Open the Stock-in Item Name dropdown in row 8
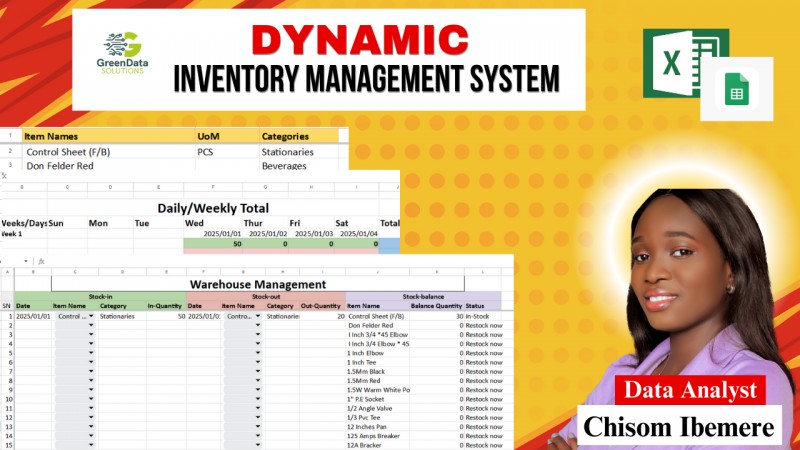The image size is (800, 450). click(91, 381)
